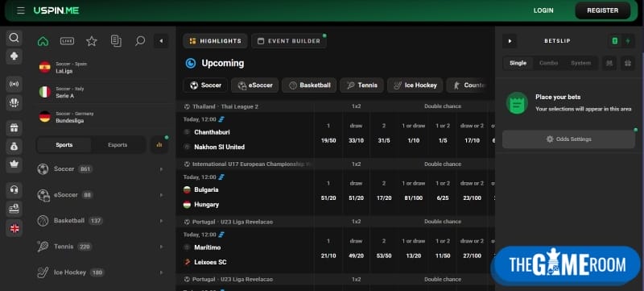Open the betslip share people icon
Image resolution: width=644 pixels, height=291 pixels.
[x=609, y=63]
